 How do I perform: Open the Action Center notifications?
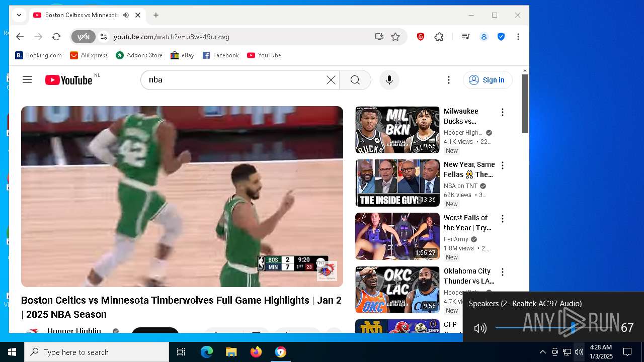point(627,352)
